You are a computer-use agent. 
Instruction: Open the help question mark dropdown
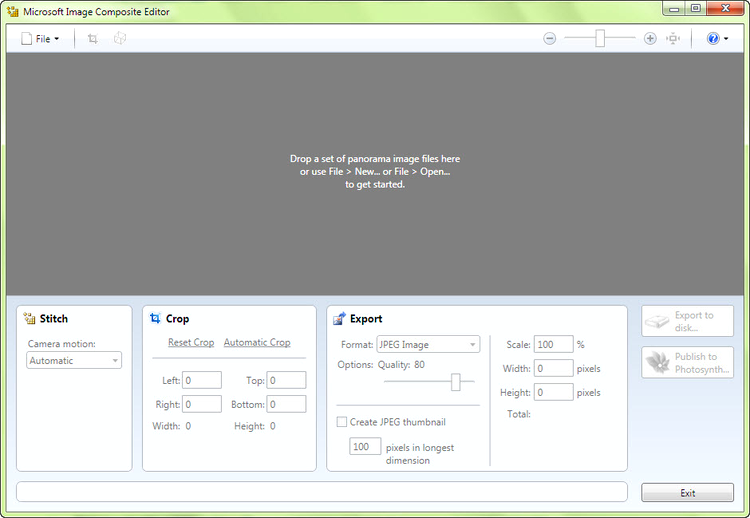coord(717,38)
